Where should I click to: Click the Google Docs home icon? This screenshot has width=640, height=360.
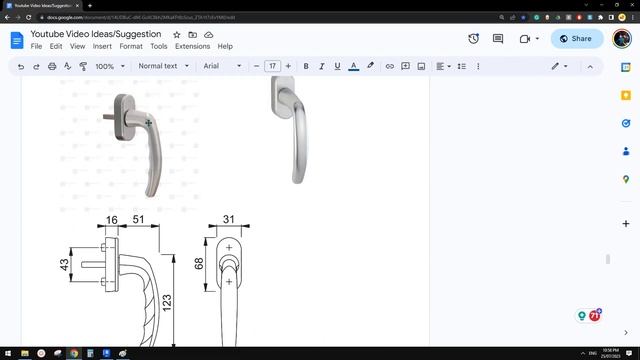[x=17, y=40]
